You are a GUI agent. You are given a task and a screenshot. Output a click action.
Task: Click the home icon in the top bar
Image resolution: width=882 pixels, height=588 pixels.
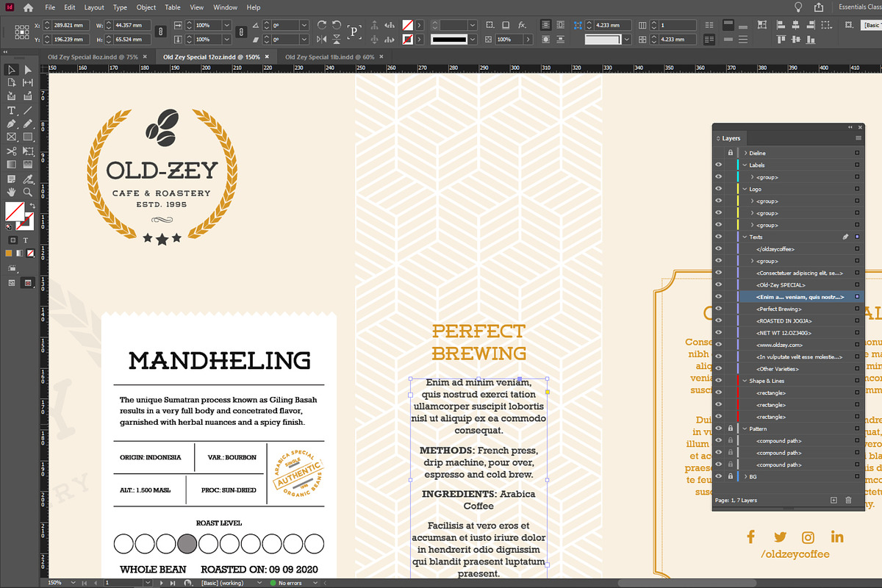point(28,7)
